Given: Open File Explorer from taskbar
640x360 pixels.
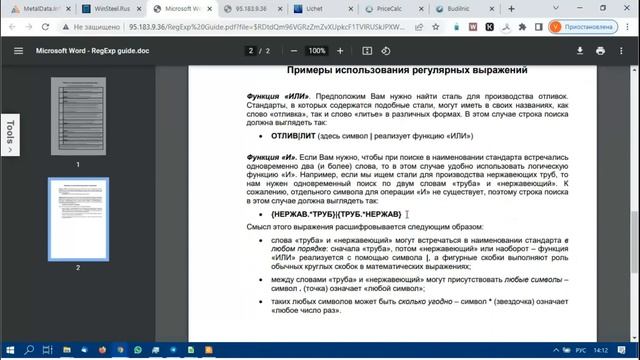Looking at the screenshot, I should click(67, 350).
